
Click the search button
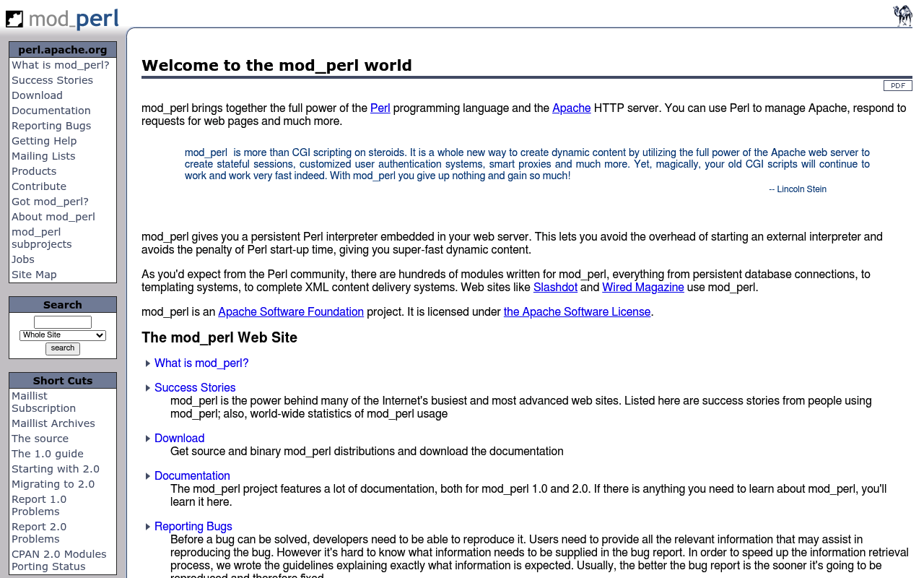(x=63, y=348)
